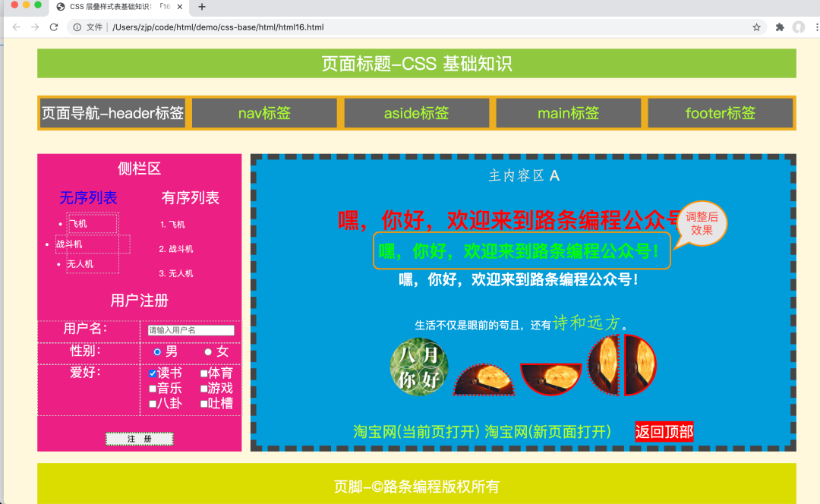
Task: Click the green bordered welcome text box
Action: click(522, 251)
